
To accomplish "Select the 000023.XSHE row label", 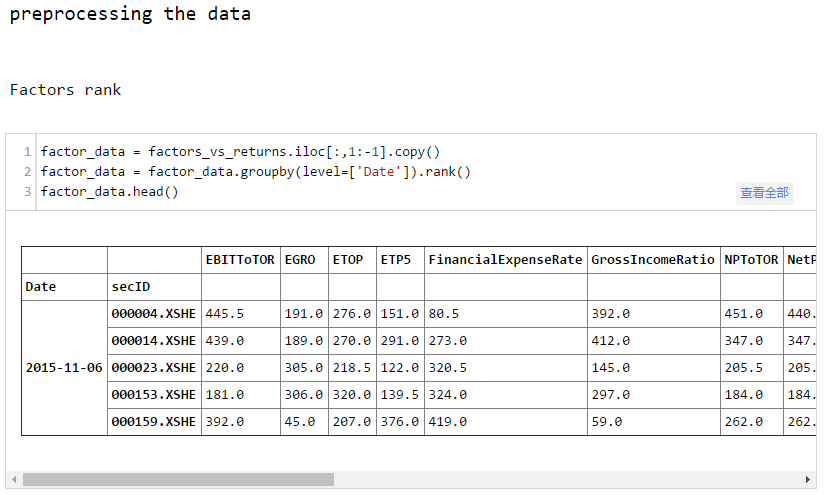I will point(153,368).
